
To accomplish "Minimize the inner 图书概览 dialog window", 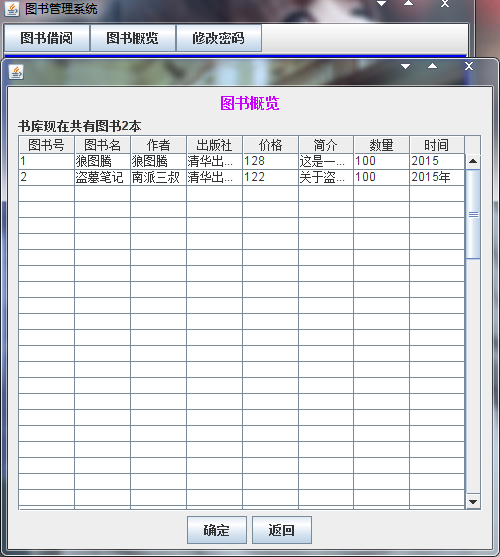I will pyautogui.click(x=405, y=66).
